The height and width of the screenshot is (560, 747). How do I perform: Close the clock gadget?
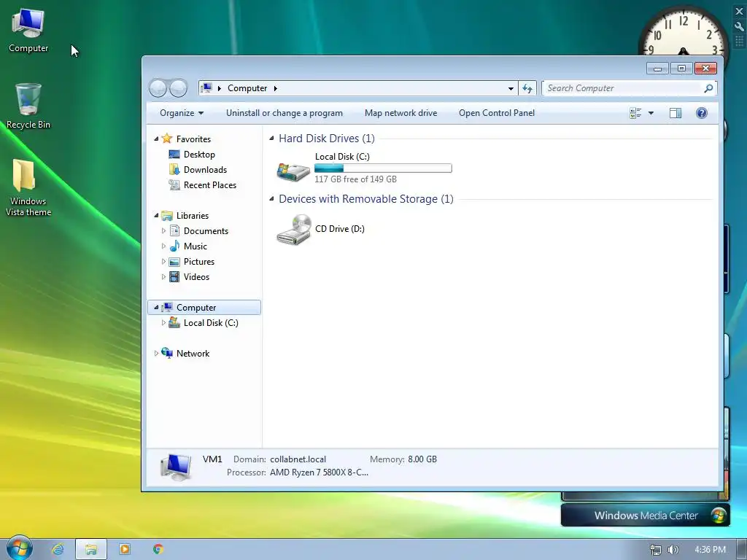tap(740, 12)
